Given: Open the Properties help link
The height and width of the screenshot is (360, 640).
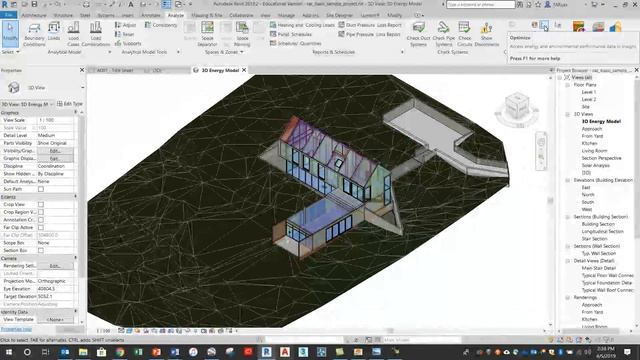Looking at the screenshot, I should click(16, 329).
